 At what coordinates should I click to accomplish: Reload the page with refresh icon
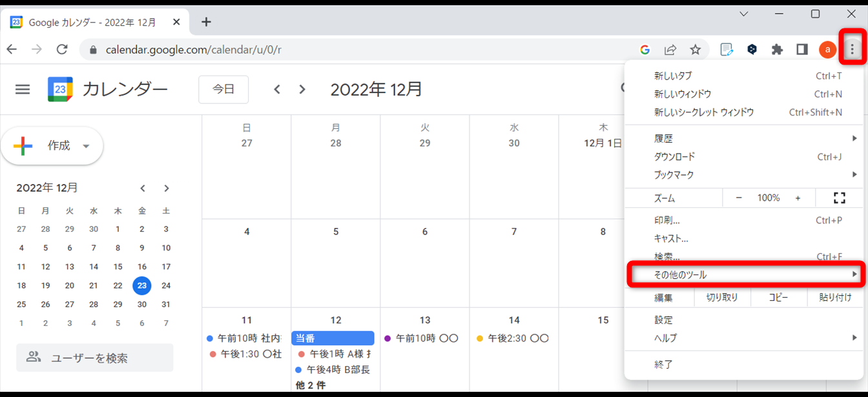tap(62, 50)
